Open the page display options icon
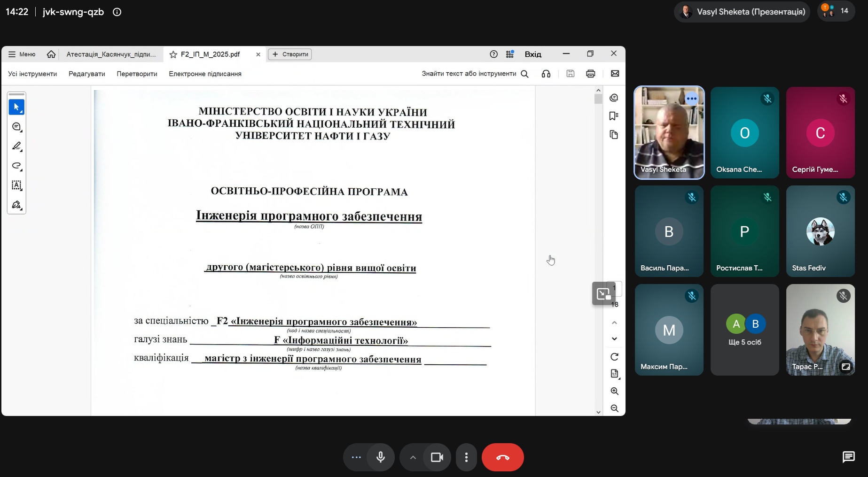 (x=614, y=374)
